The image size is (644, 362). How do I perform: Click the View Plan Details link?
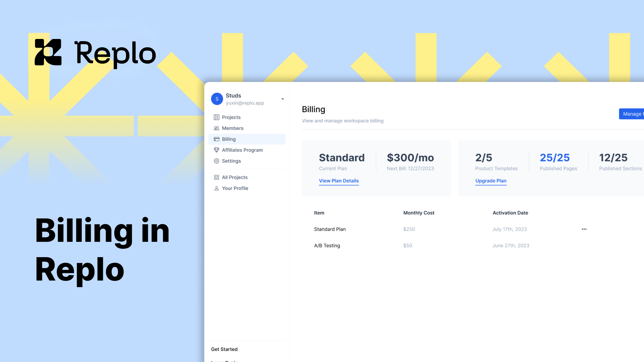pos(339,181)
